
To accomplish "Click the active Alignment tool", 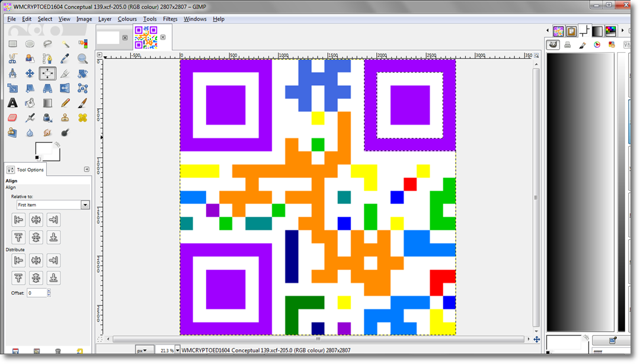I will tap(47, 73).
